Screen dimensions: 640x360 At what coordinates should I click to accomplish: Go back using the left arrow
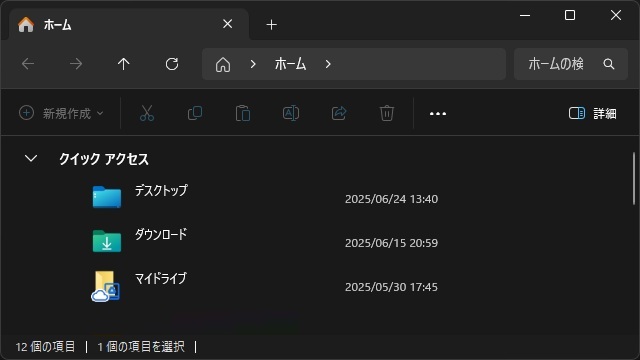tap(28, 64)
